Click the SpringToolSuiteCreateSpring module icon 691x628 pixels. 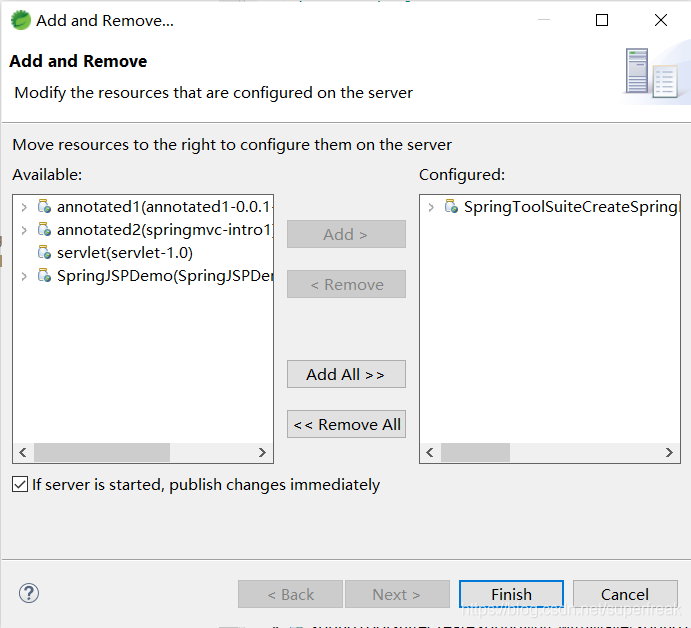(x=451, y=206)
